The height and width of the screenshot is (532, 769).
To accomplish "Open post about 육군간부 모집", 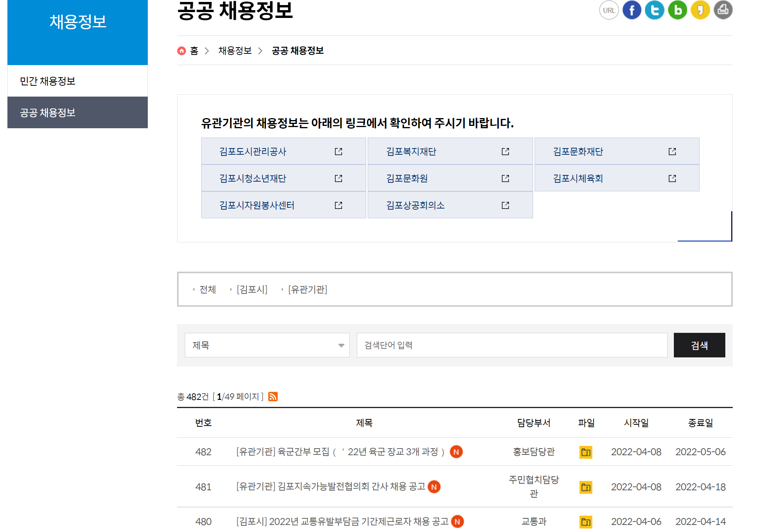I will [340, 452].
